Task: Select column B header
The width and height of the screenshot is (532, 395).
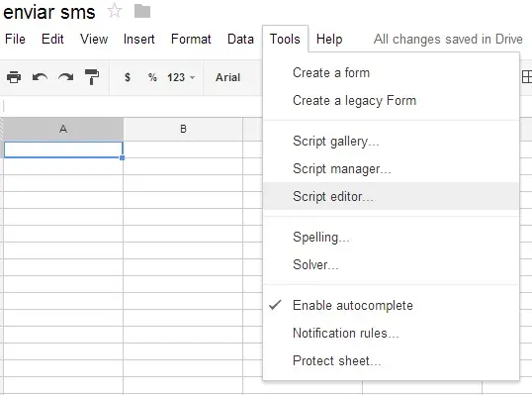Action: (183, 129)
